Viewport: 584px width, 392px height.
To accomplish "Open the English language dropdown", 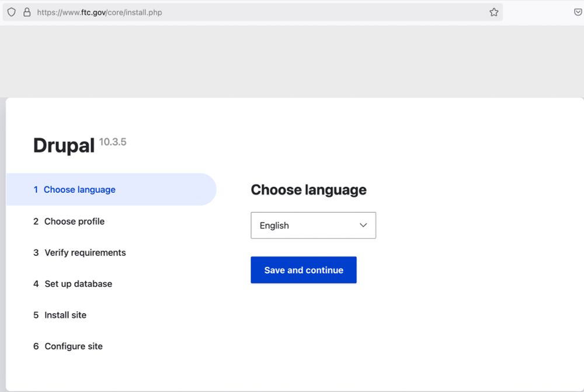I will [x=313, y=226].
